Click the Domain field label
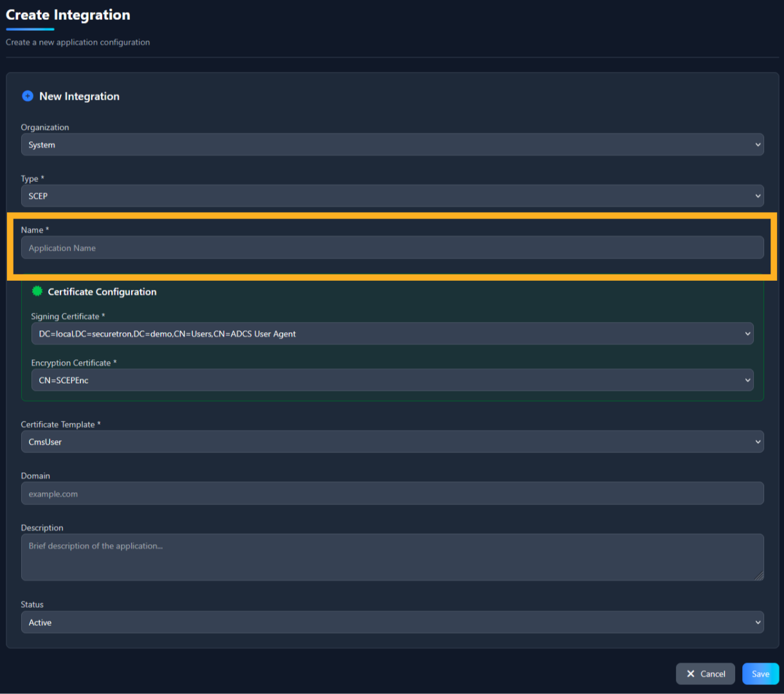 [35, 476]
